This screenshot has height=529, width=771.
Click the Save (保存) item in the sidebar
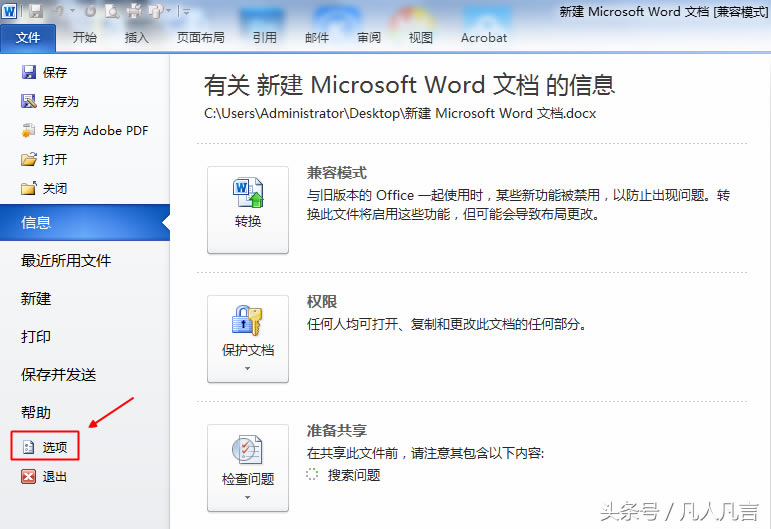click(x=54, y=72)
